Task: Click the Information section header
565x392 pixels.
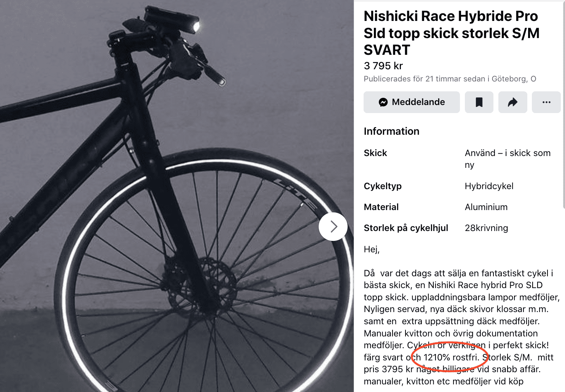Action: click(391, 131)
